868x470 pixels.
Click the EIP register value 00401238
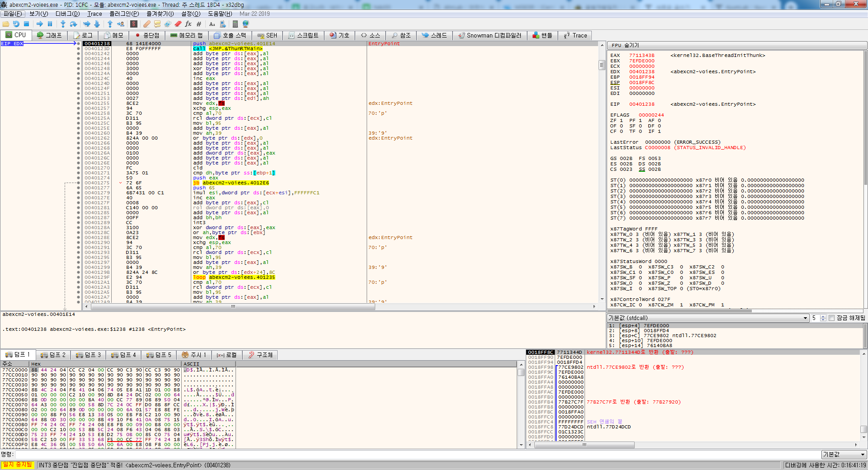642,104
